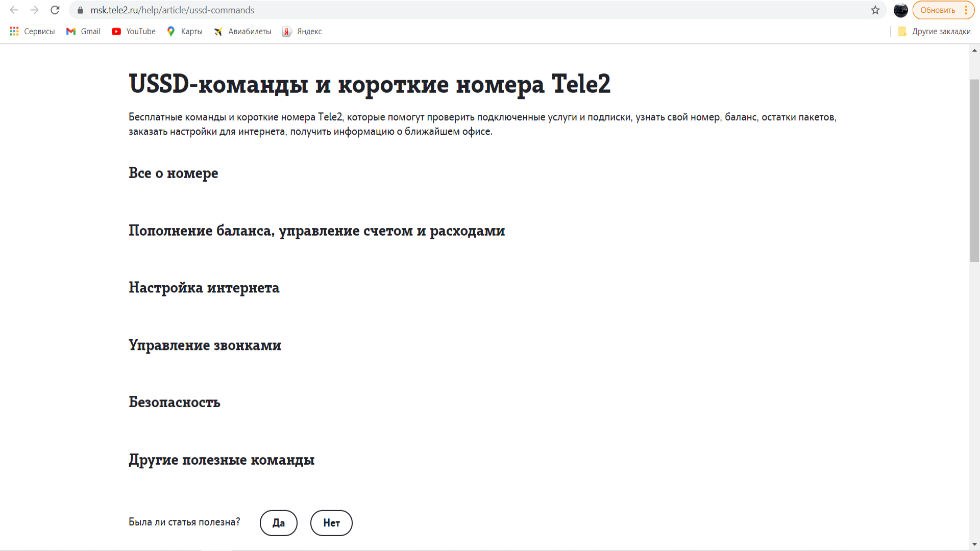
Task: Open the Яндекс bookmark
Action: tap(302, 32)
